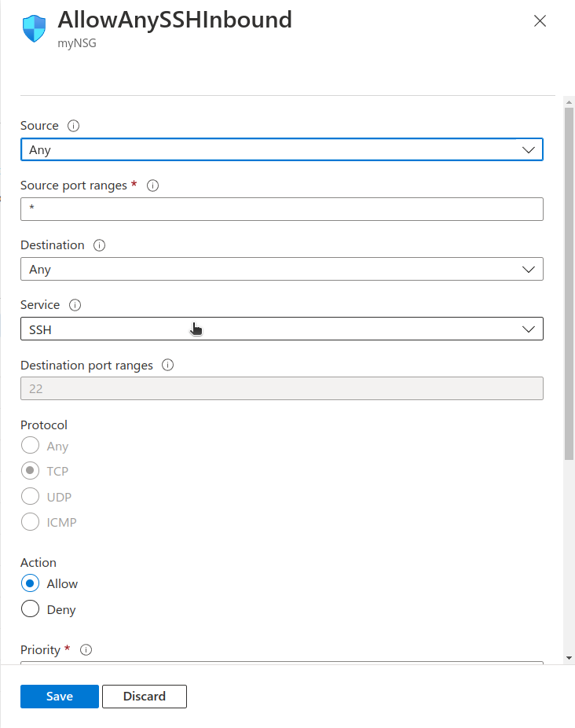Expand the Destination dropdown
This screenshot has height=728, width=575.
281,269
